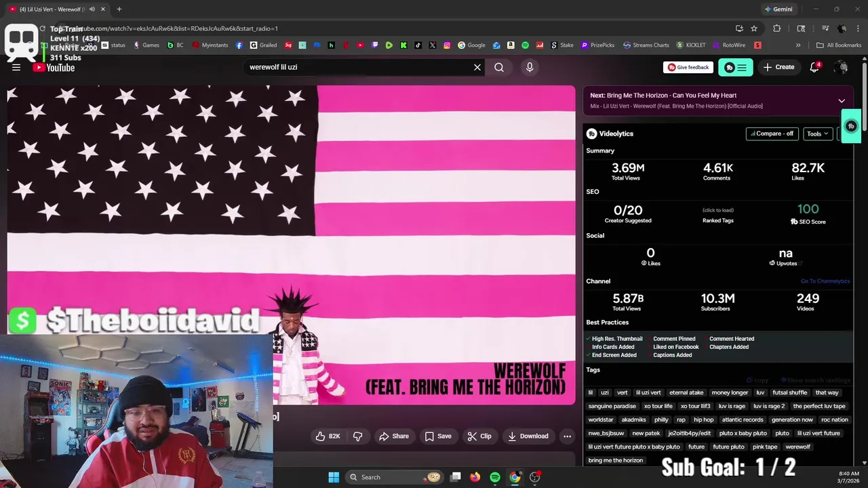Download the video
868x488 pixels.
point(528,436)
